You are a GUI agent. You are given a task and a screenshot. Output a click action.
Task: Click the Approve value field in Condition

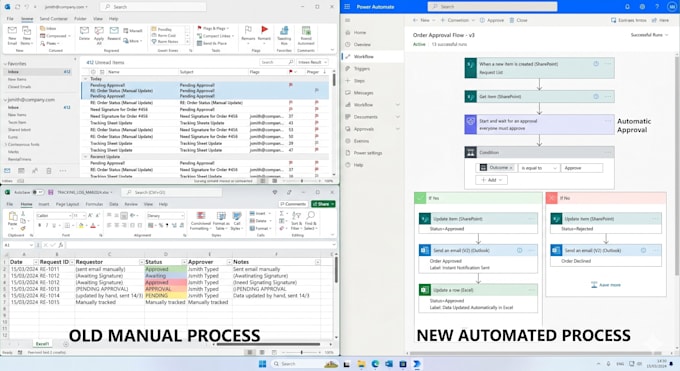click(581, 168)
